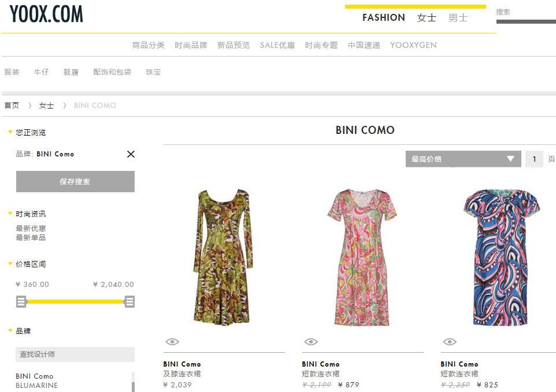Collapse the 您正浏览 section

click(10, 132)
